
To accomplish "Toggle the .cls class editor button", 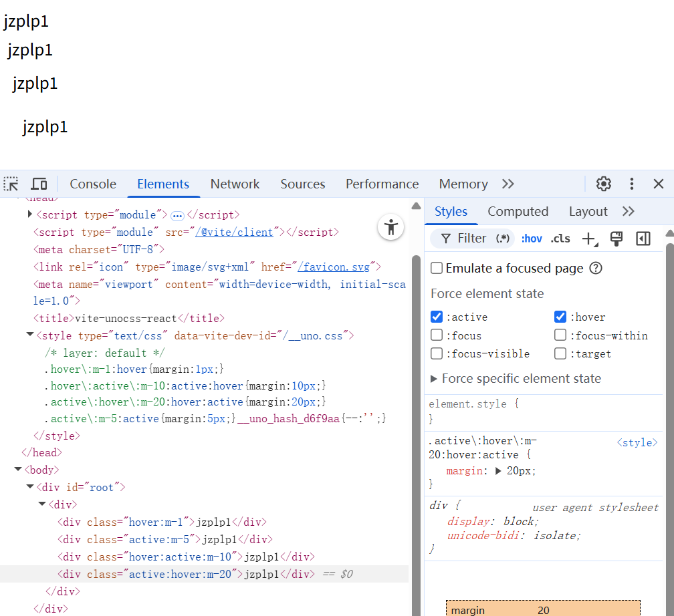I will pos(560,239).
